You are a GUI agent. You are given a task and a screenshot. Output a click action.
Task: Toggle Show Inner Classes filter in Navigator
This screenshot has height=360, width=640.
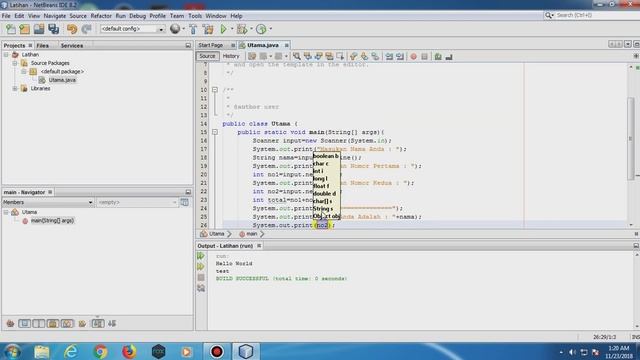[67, 324]
